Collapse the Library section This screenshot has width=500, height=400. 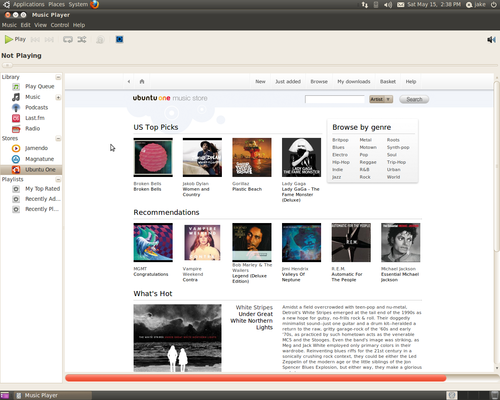58,77
